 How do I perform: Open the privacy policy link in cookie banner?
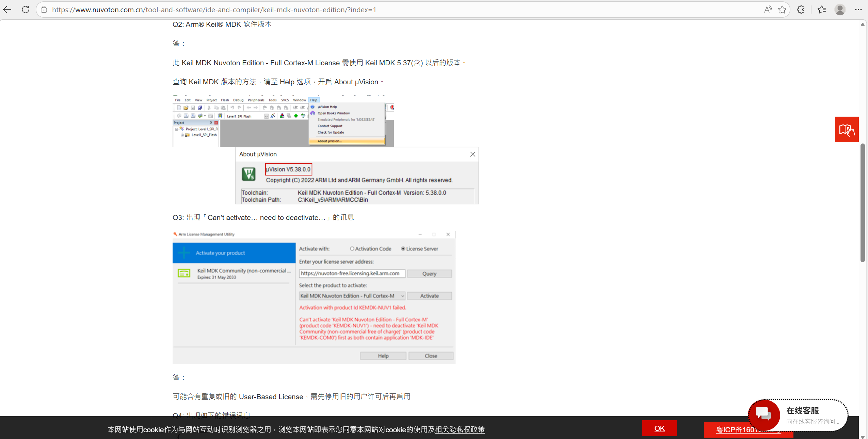point(460,429)
